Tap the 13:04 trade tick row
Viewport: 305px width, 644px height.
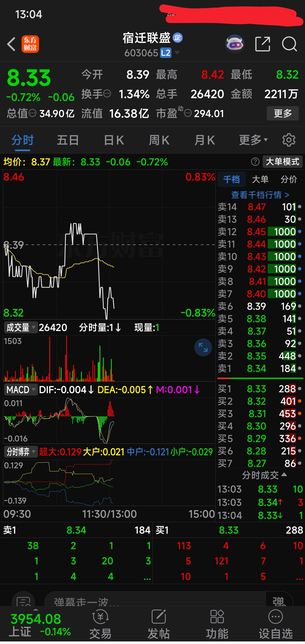tap(260, 515)
